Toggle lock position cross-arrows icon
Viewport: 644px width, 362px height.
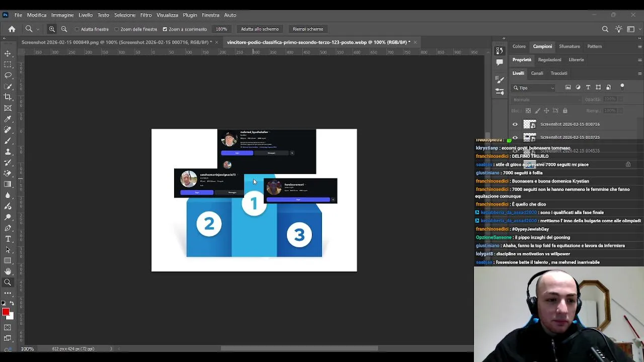tap(546, 111)
